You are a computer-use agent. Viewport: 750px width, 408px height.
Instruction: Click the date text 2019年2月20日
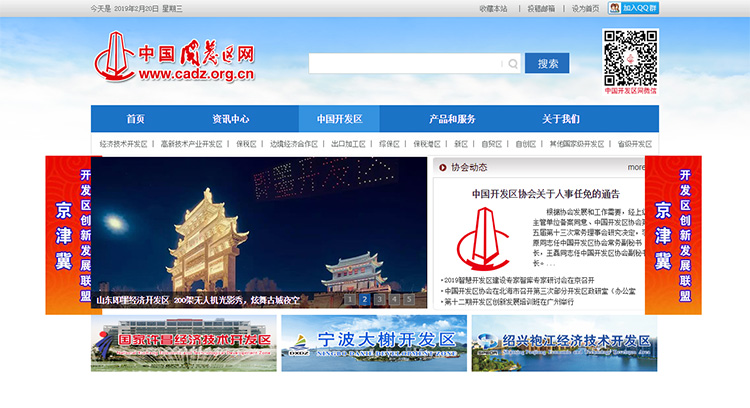pos(136,9)
